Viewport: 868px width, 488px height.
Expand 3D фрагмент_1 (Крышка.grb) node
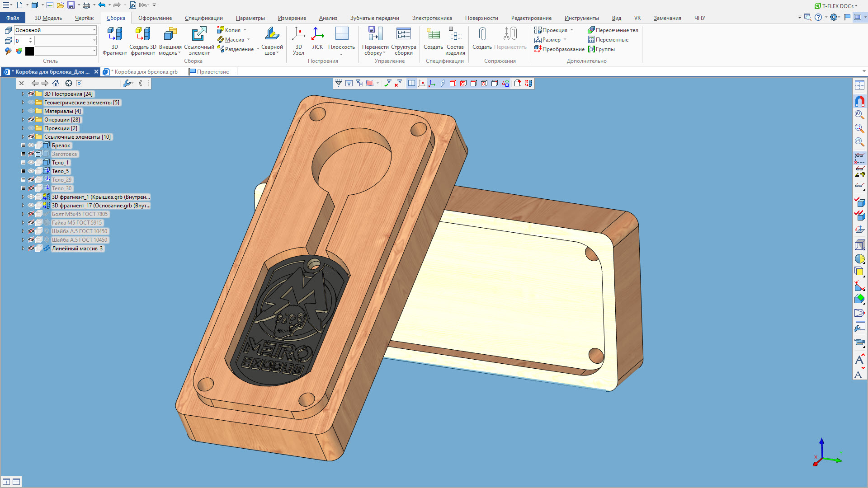pyautogui.click(x=23, y=197)
